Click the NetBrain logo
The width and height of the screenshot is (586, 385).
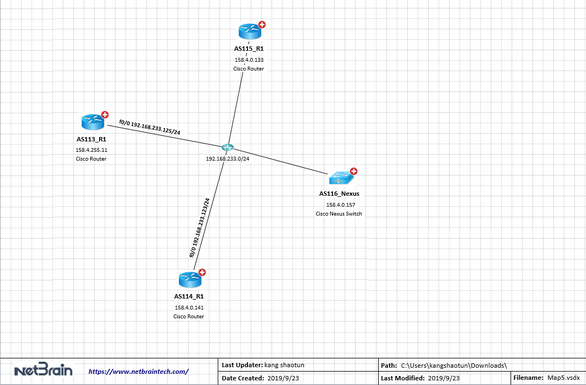tap(43, 370)
